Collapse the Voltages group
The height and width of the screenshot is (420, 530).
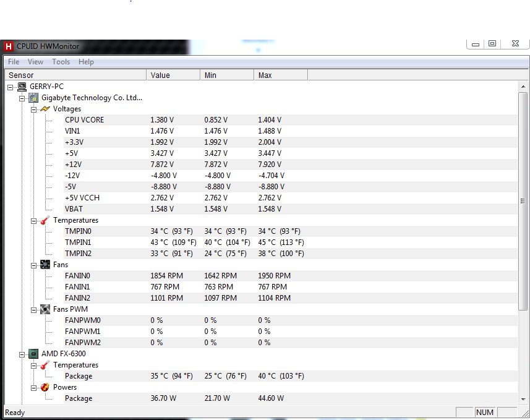(34, 109)
